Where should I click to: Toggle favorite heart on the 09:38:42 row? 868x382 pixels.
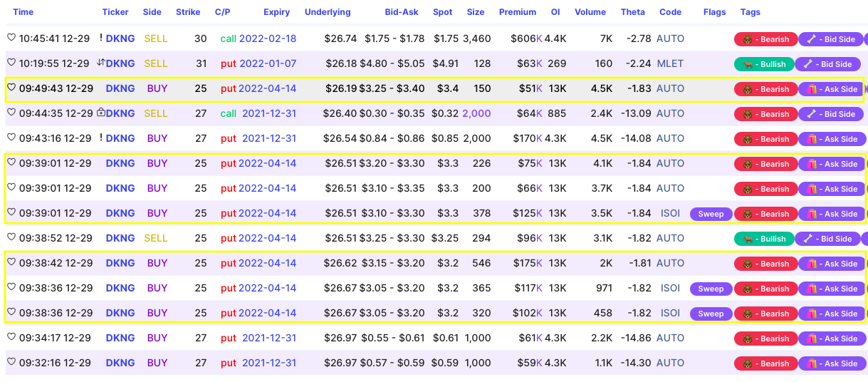coord(11,262)
